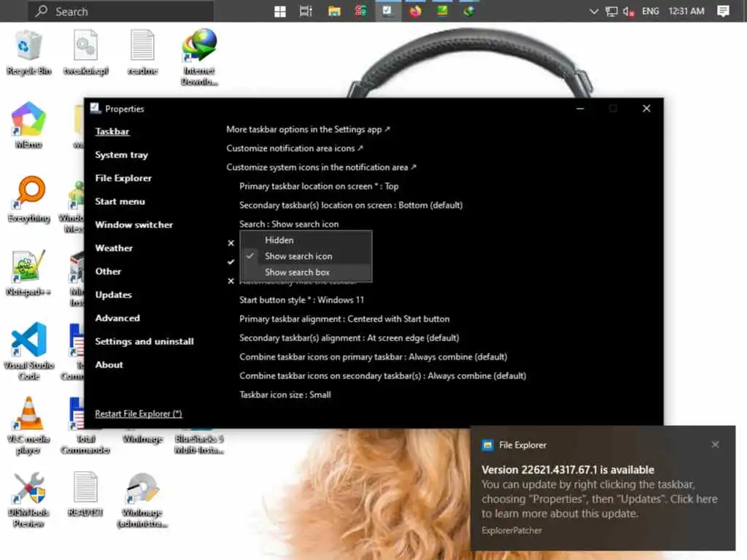Open Customize system icons in notification area
The width and height of the screenshot is (747, 560).
[x=322, y=168]
